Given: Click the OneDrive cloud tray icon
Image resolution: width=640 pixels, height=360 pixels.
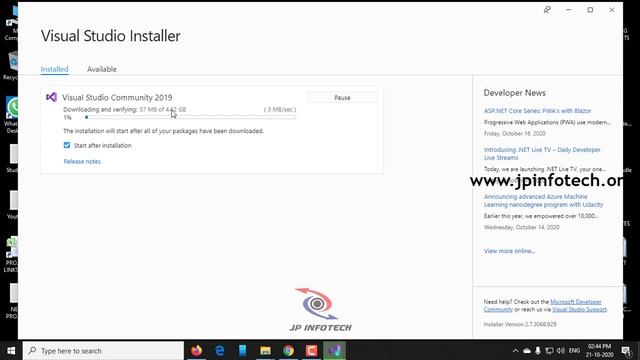Looking at the screenshot, I should click(x=527, y=351).
